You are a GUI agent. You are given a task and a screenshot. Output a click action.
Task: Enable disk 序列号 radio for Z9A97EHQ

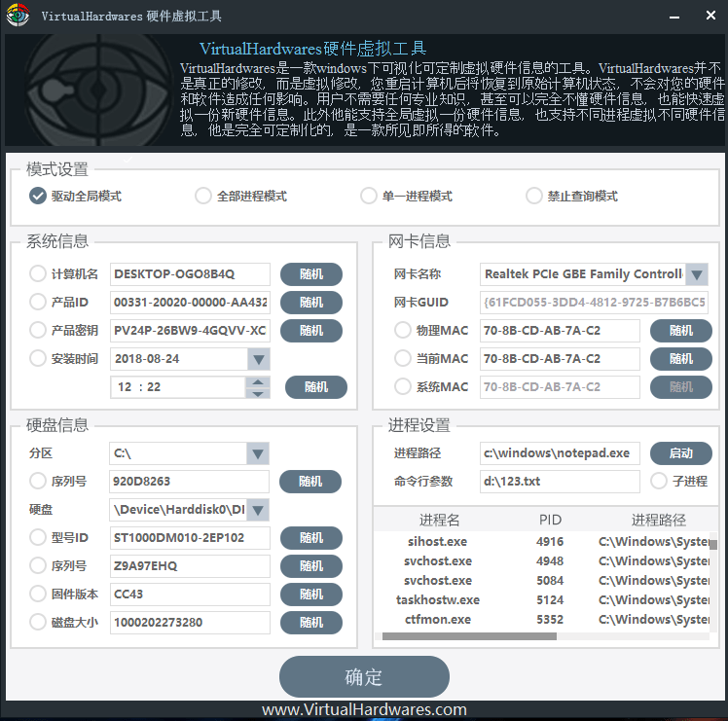click(x=38, y=565)
